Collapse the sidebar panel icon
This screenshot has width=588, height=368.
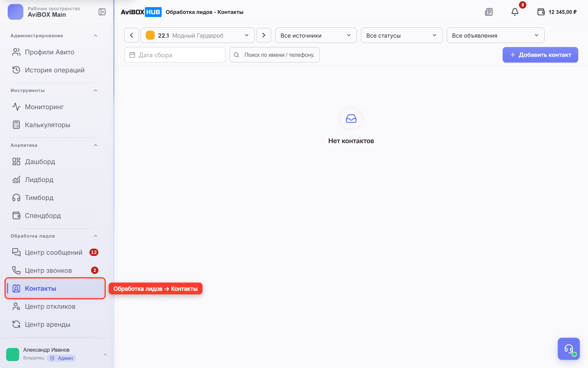tap(102, 12)
